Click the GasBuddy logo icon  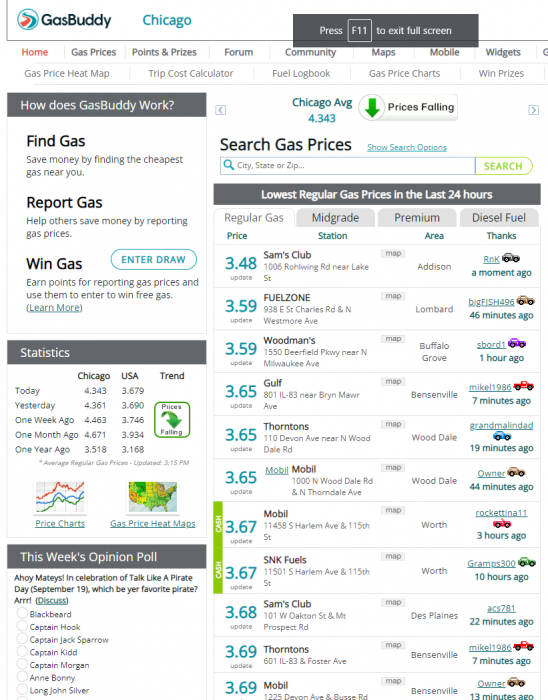pos(28,20)
